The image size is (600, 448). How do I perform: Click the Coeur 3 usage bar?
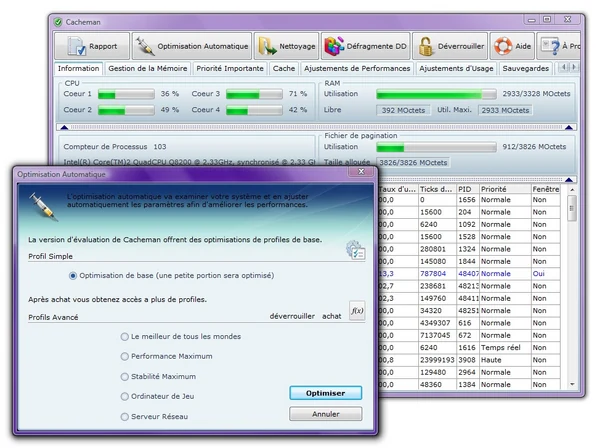pyautogui.click(x=254, y=94)
